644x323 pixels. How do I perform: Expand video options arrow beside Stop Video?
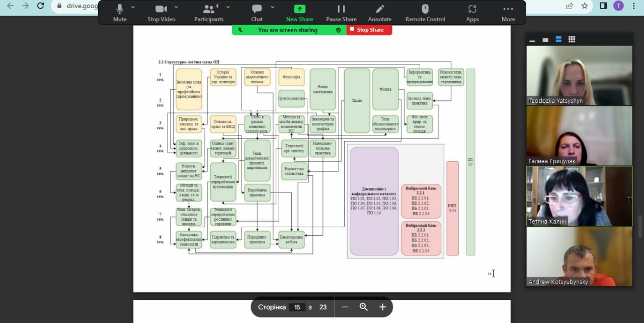[176, 8]
